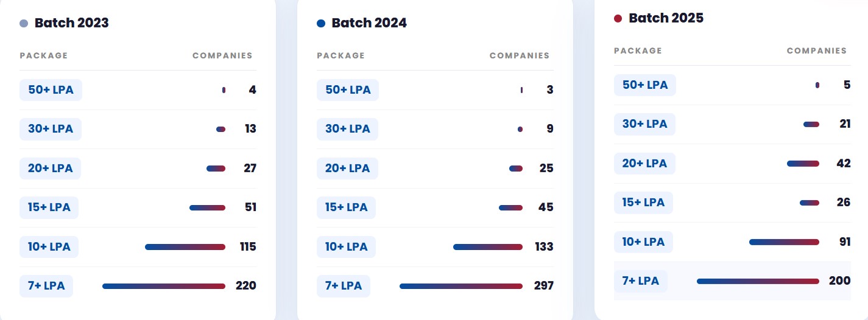Click the red dot beside Batch 2025

pyautogui.click(x=618, y=19)
